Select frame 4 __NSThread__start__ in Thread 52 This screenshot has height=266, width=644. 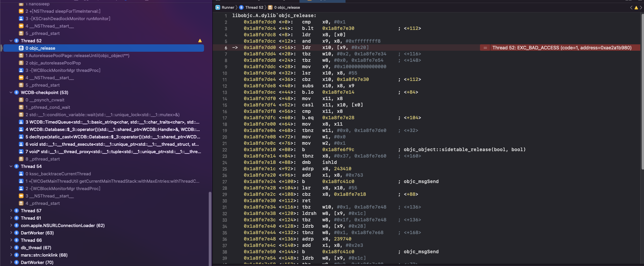50,78
